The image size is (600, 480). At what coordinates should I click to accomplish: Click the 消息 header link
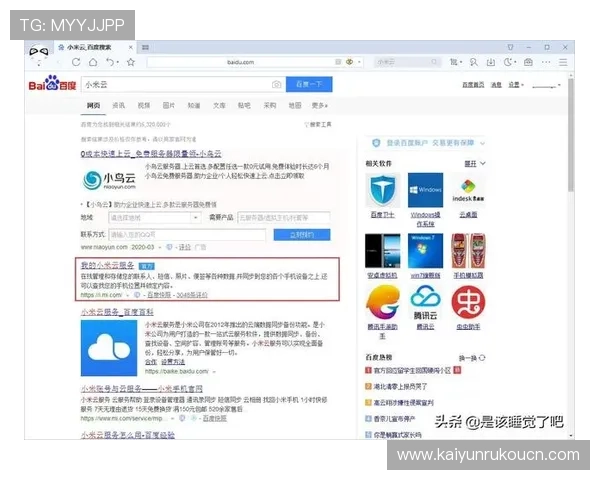coord(496,85)
